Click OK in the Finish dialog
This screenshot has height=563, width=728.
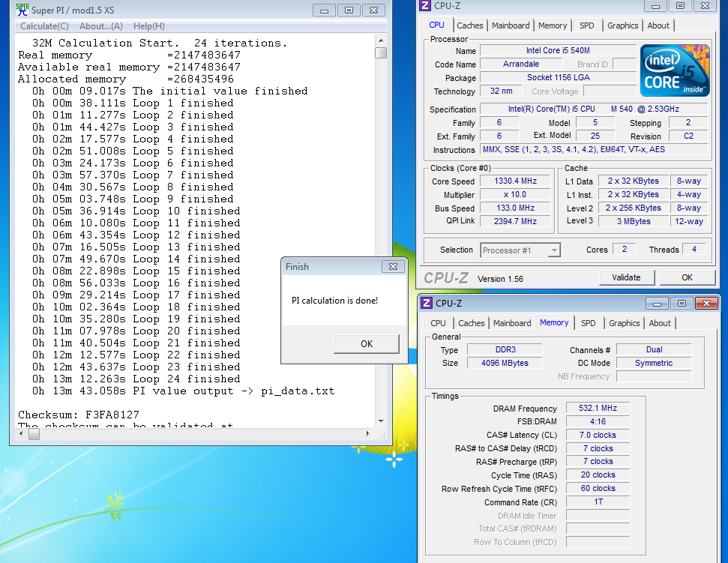367,344
